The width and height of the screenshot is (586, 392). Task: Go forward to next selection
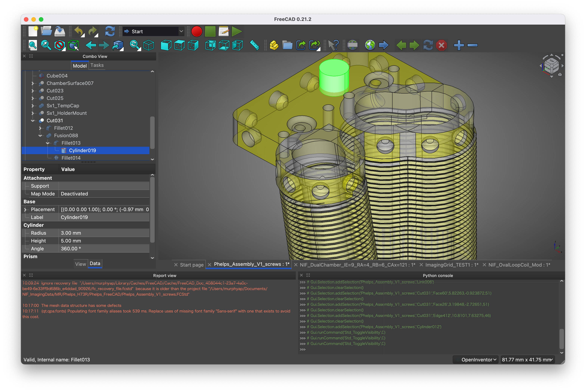(104, 45)
